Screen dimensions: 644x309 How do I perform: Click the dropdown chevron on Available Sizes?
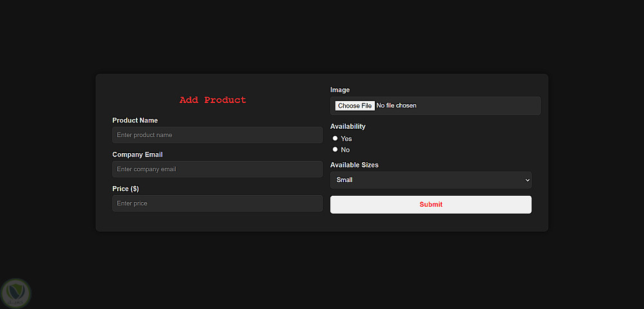(x=527, y=180)
